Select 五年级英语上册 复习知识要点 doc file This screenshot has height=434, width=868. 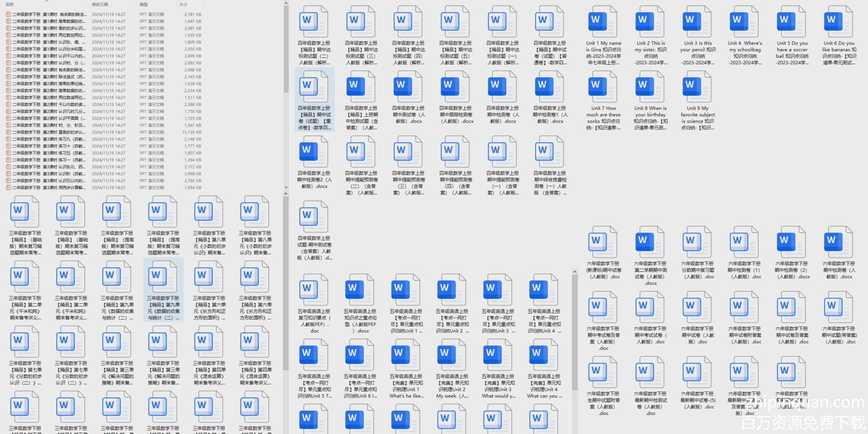314,304
